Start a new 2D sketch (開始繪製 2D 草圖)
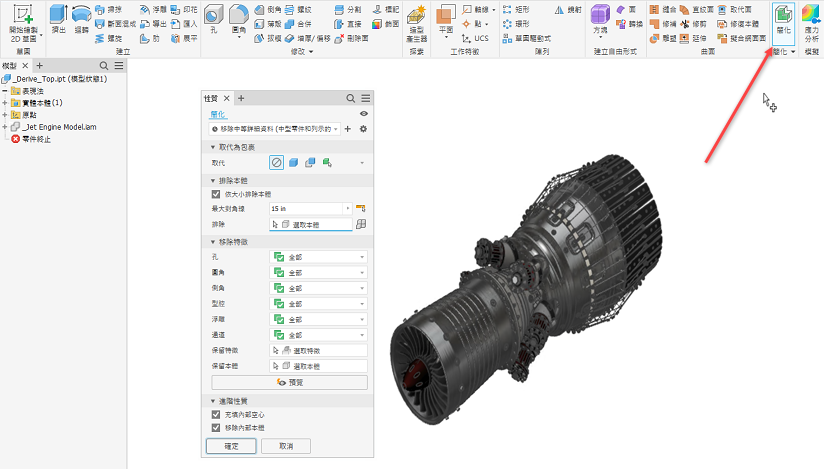Image resolution: width=824 pixels, height=469 pixels. click(x=23, y=23)
